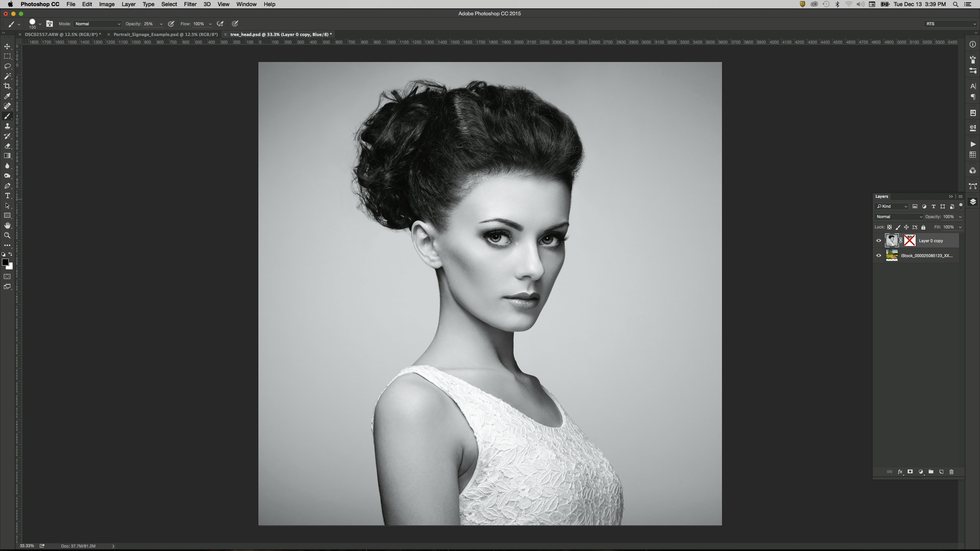Select the Horizontal Type tool
980x551 pixels.
point(7,196)
